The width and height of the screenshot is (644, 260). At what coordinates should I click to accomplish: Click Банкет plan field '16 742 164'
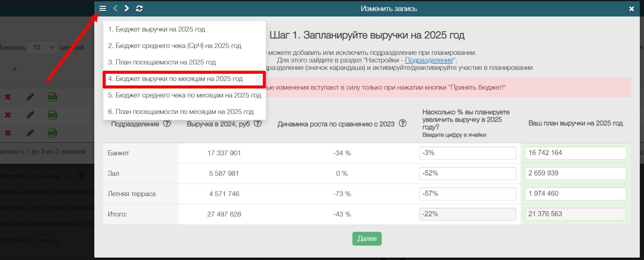(x=575, y=153)
